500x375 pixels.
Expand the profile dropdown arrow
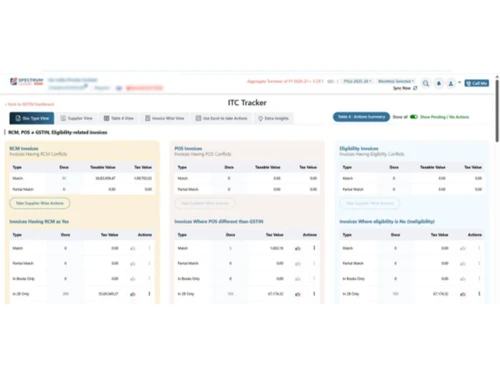click(x=459, y=83)
